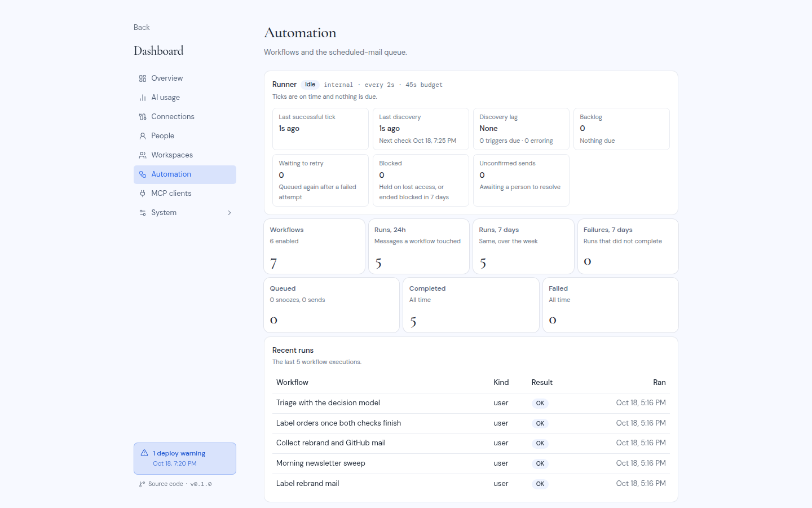Click 'Triage with the decision model' run
812x508 pixels.
[x=471, y=403]
